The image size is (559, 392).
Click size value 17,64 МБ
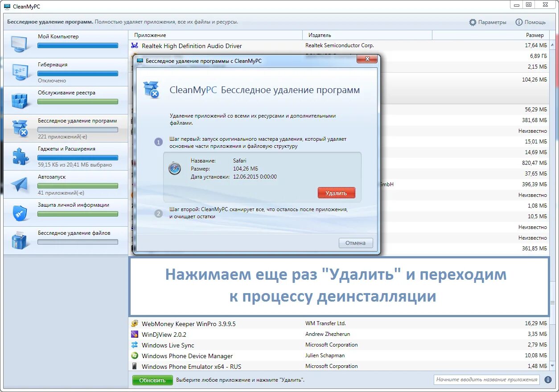coord(536,45)
